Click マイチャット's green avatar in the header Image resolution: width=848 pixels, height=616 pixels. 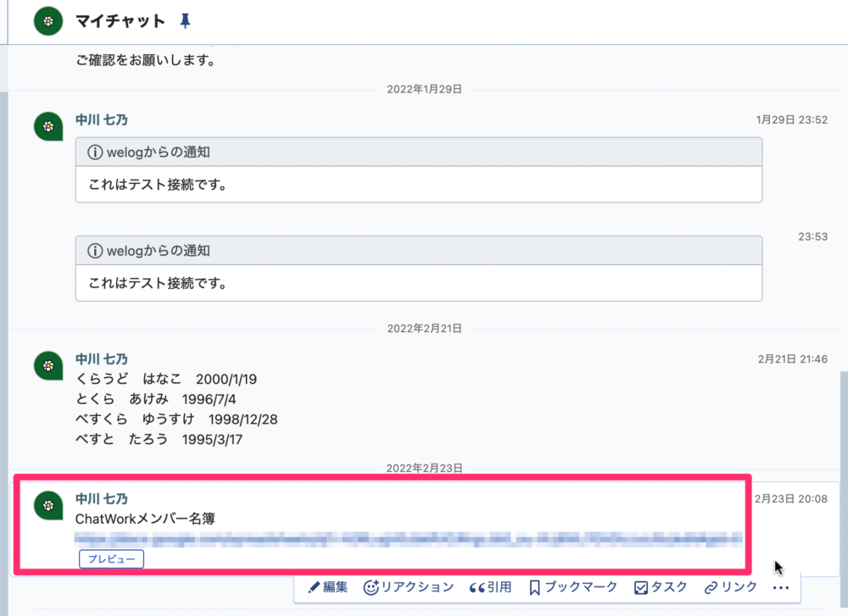[47, 19]
